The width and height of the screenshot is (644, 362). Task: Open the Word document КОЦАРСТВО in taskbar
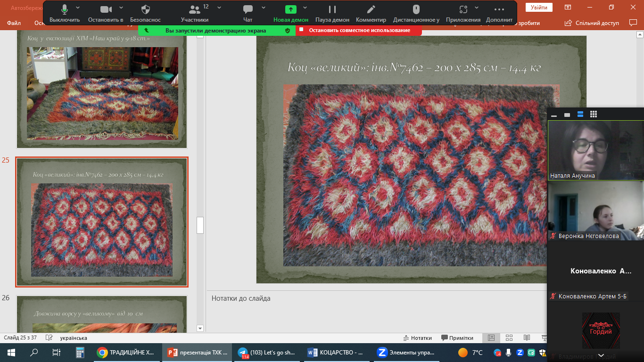(337, 352)
